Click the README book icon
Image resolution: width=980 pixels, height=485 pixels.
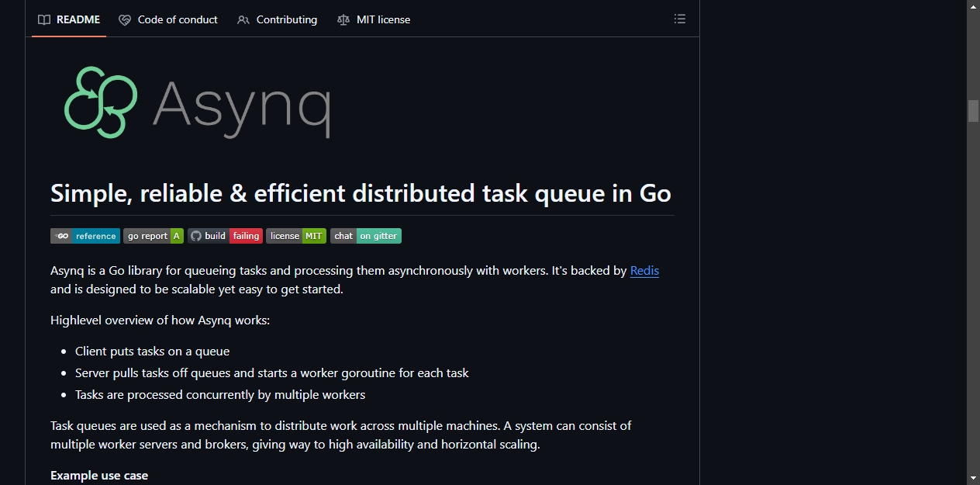[44, 19]
